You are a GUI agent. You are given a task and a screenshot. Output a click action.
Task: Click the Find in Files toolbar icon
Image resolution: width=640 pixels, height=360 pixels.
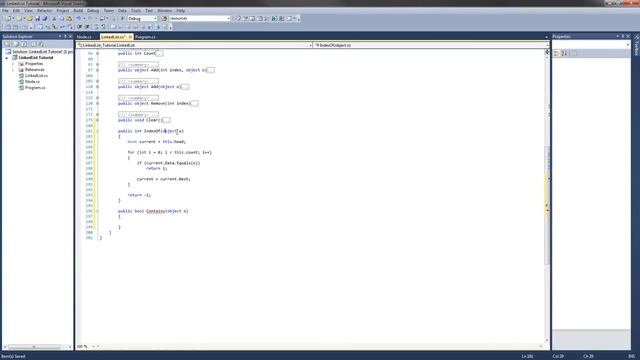pyautogui.click(x=164, y=18)
